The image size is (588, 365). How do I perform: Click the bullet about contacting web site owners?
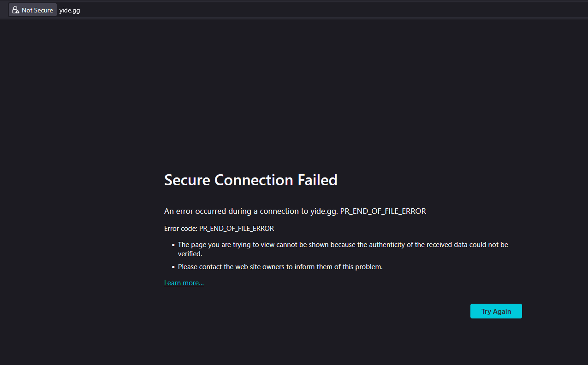[x=280, y=266]
